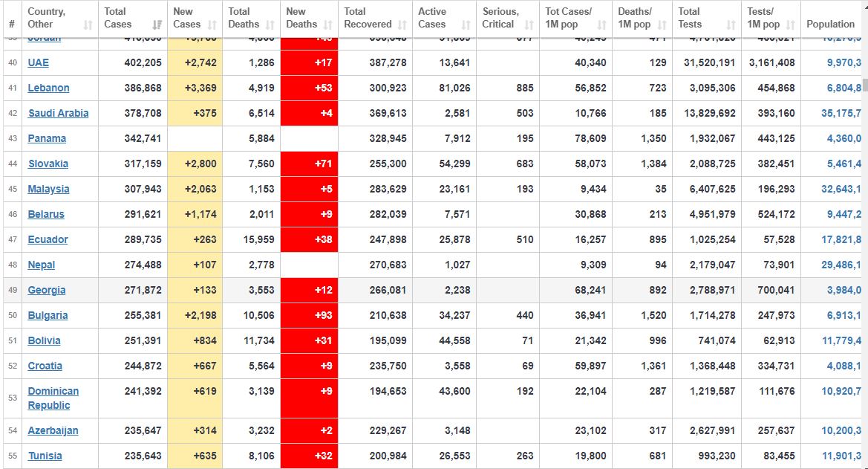Sort by Tests/1M pop column icon

791,25
